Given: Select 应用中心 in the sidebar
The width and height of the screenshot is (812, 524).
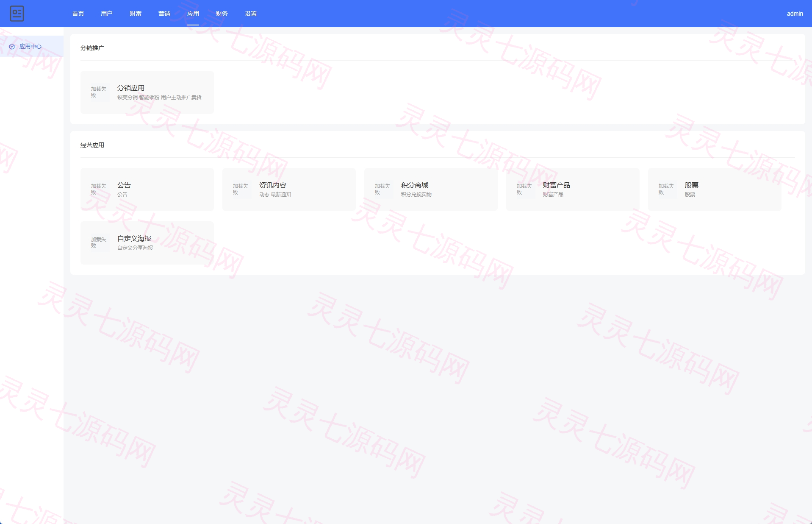Looking at the screenshot, I should [x=32, y=46].
